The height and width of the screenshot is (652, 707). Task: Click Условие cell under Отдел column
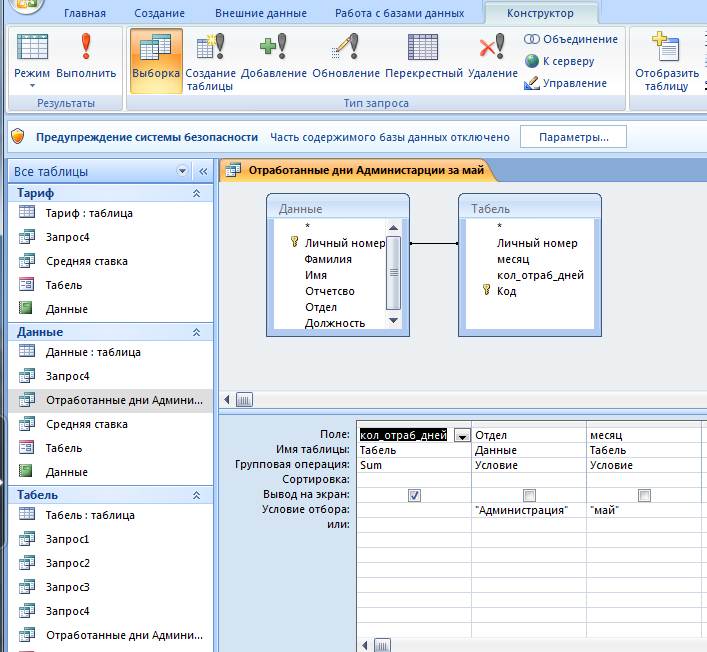point(529,465)
